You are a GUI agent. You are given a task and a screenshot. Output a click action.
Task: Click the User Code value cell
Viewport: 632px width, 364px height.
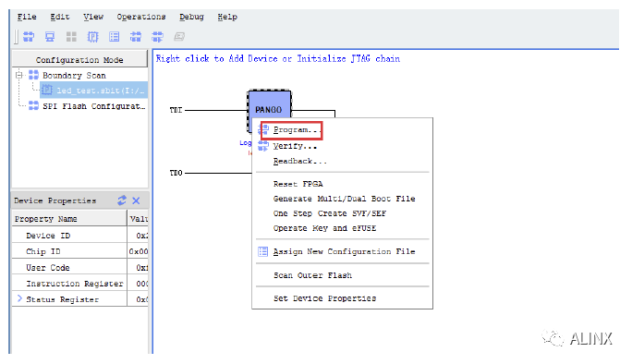pos(139,268)
